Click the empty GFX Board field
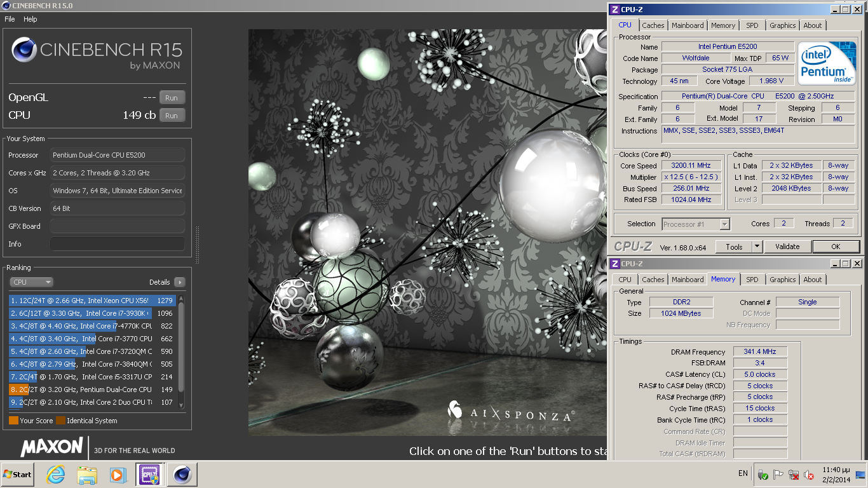 click(118, 226)
